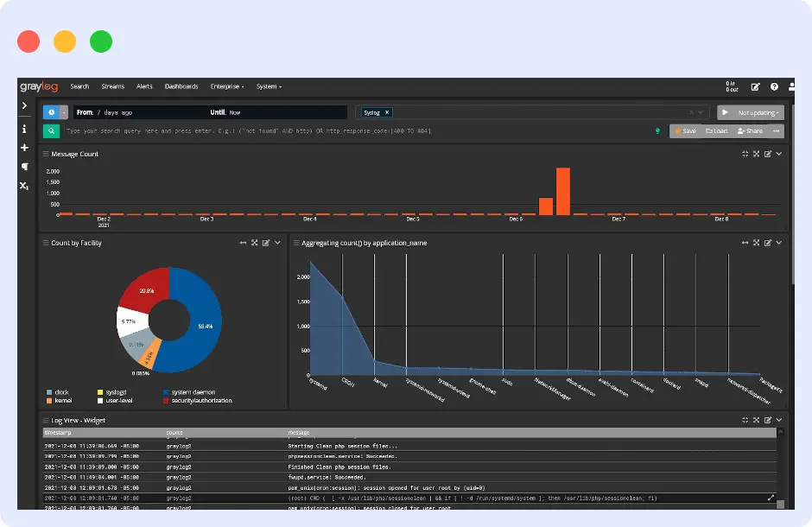Grab the Message Count drag handle
812x527 pixels.
pos(46,154)
